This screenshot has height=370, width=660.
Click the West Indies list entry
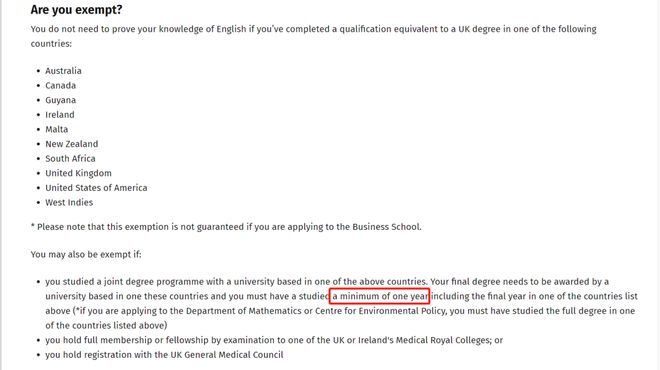point(69,202)
